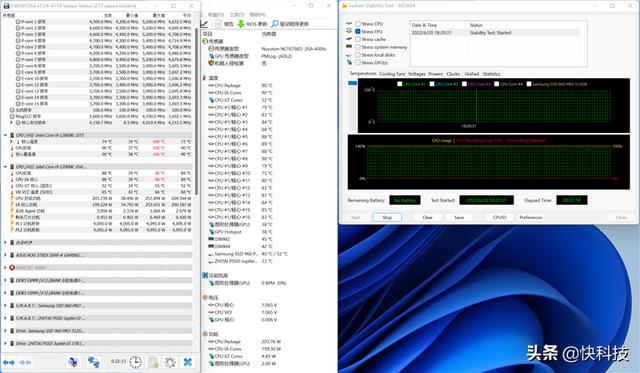
Task: Click the HWiNFO reset clock icon
Action: pyautogui.click(x=136, y=362)
